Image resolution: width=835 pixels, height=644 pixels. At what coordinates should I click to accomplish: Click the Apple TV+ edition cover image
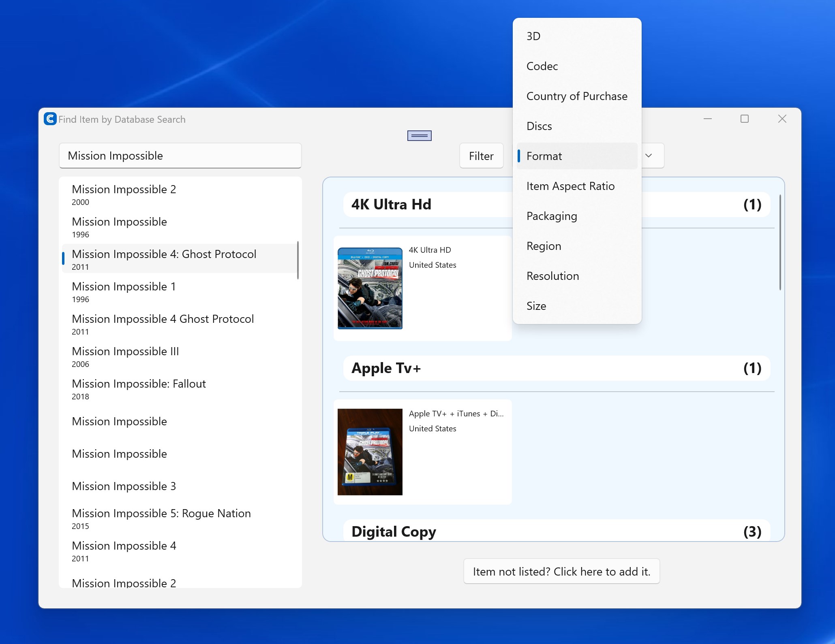(369, 452)
